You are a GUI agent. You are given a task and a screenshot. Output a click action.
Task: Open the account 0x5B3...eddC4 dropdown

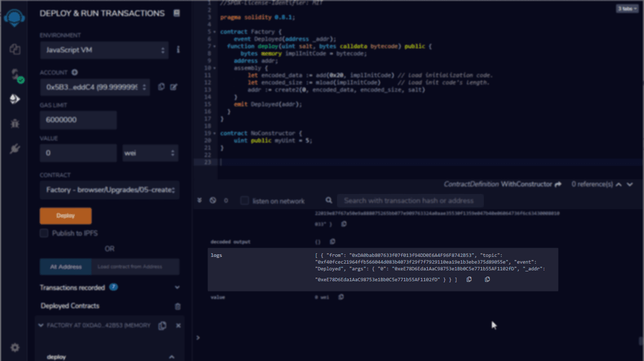coord(95,88)
